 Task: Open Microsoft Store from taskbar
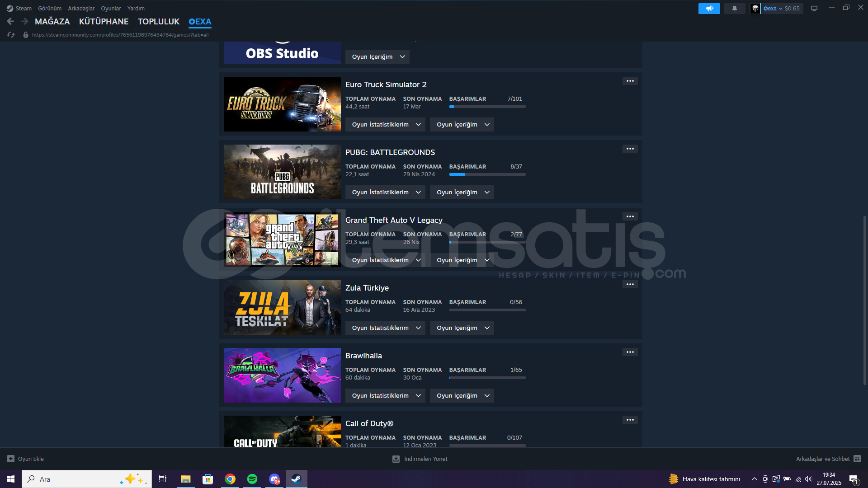[x=208, y=479]
